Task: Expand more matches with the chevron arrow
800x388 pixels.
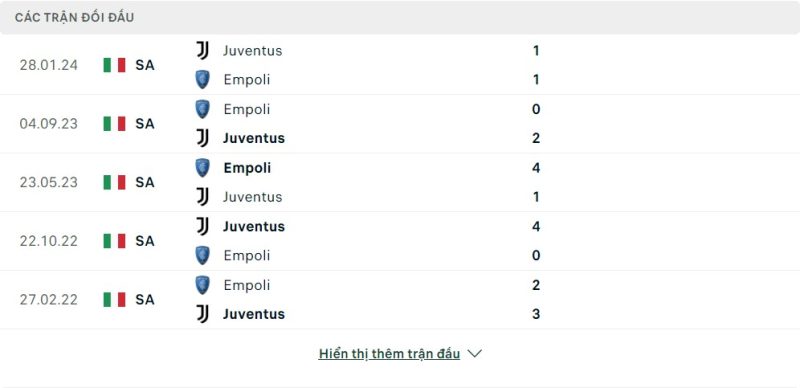Action: (474, 353)
